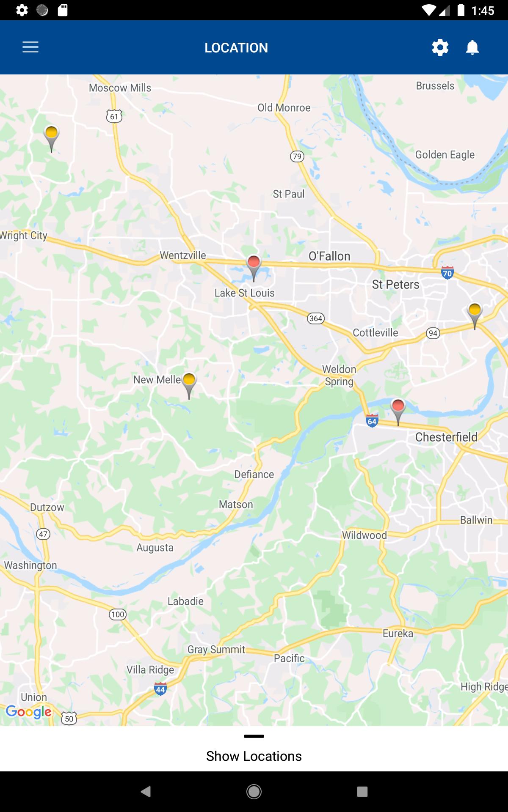Open recent apps with the square button

pos(362,791)
